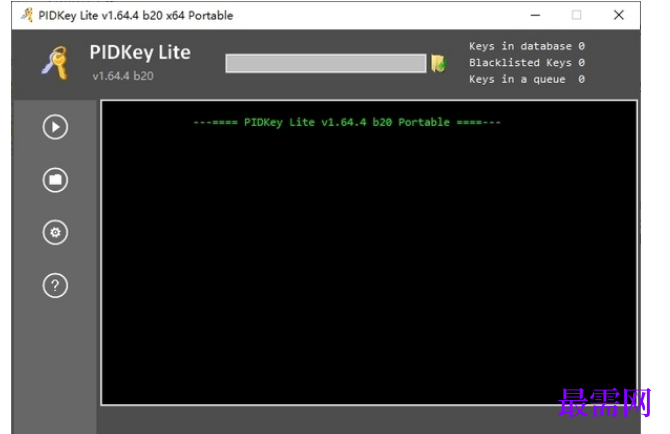Open the key folder icon in sidebar
The image size is (670, 434).
pyautogui.click(x=55, y=180)
